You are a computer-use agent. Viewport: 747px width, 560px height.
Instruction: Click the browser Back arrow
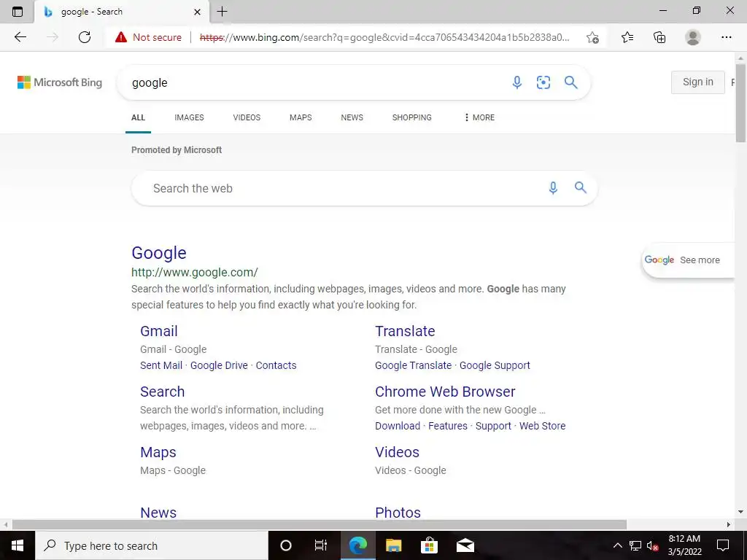pos(20,37)
